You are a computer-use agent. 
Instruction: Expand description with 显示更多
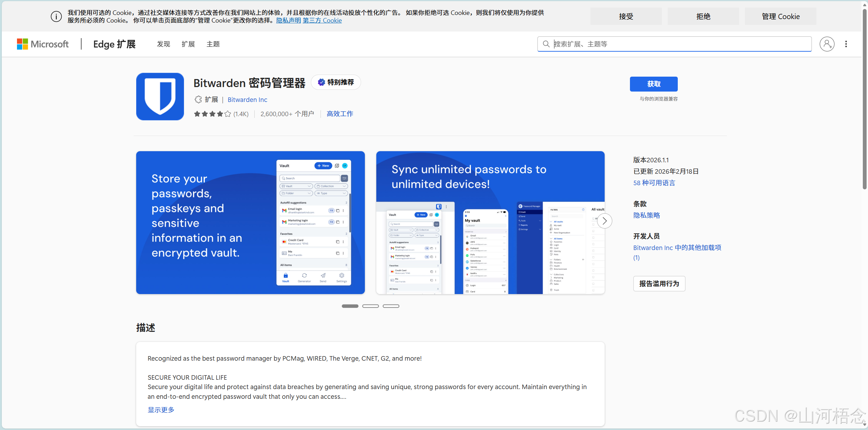161,410
